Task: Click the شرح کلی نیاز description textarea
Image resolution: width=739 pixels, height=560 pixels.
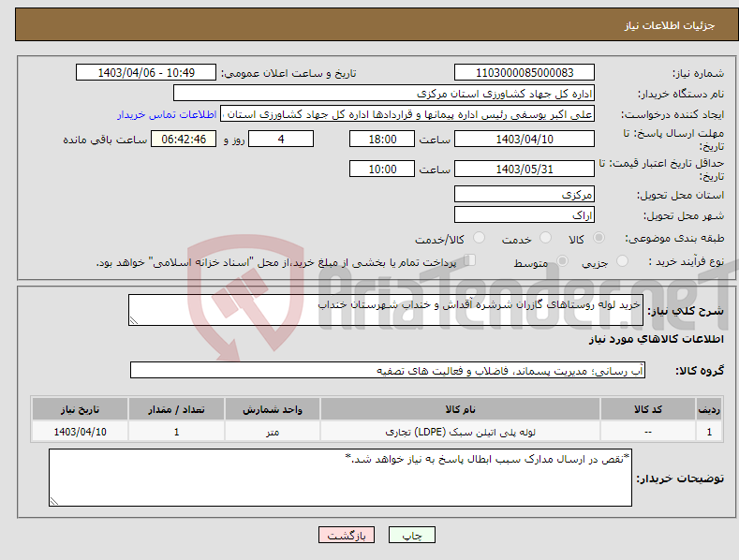Action: click(x=386, y=310)
